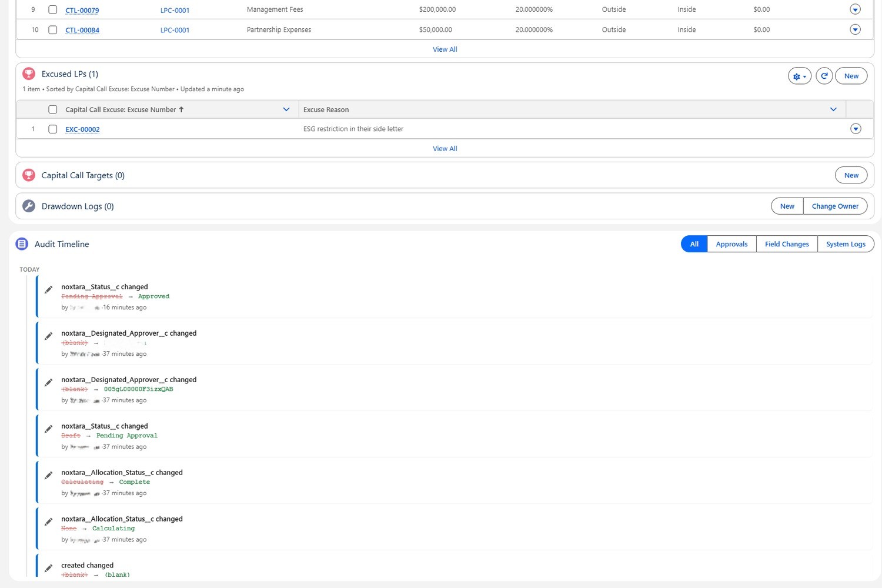Expand Excuse Reason column menu chevron
Viewport: 882px width, 588px height.
click(x=833, y=109)
